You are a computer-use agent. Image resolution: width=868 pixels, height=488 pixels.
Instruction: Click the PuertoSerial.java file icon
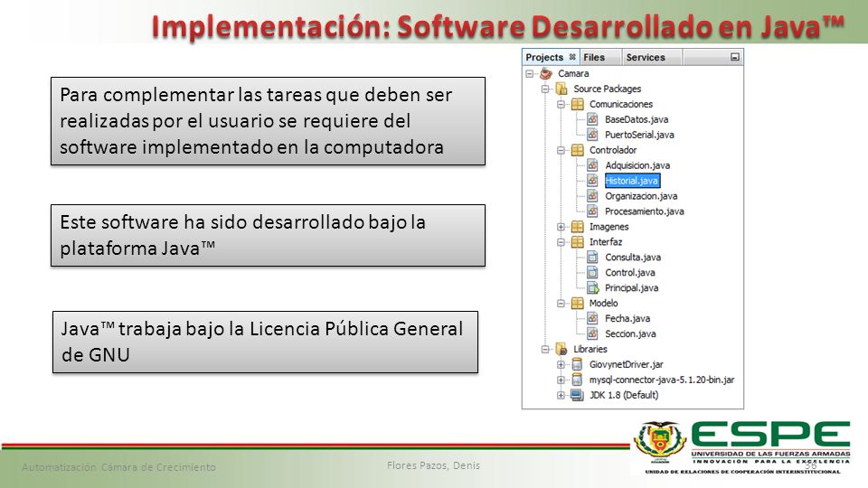pyautogui.click(x=592, y=135)
